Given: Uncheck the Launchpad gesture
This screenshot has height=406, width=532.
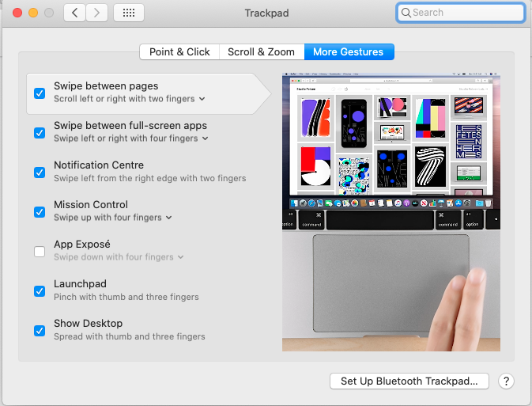Looking at the screenshot, I should [40, 291].
